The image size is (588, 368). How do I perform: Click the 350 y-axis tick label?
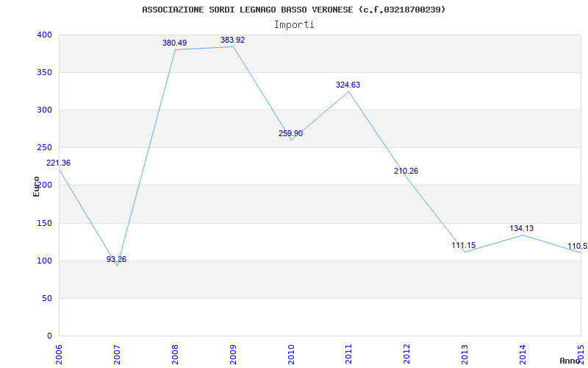point(44,72)
